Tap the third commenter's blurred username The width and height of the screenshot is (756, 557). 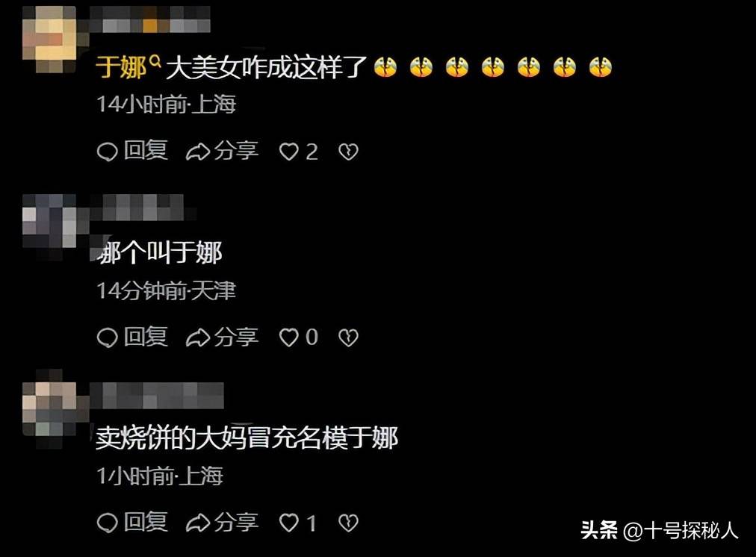tap(157, 395)
